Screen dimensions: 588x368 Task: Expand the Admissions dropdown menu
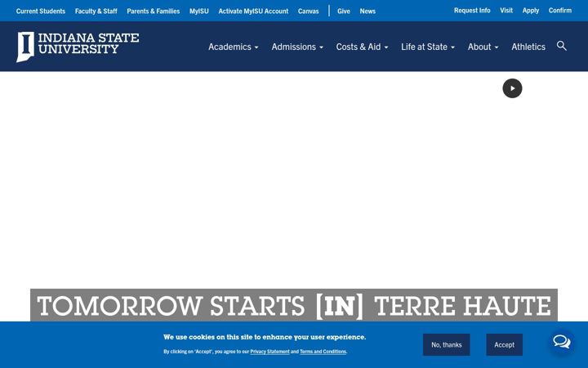(297, 47)
